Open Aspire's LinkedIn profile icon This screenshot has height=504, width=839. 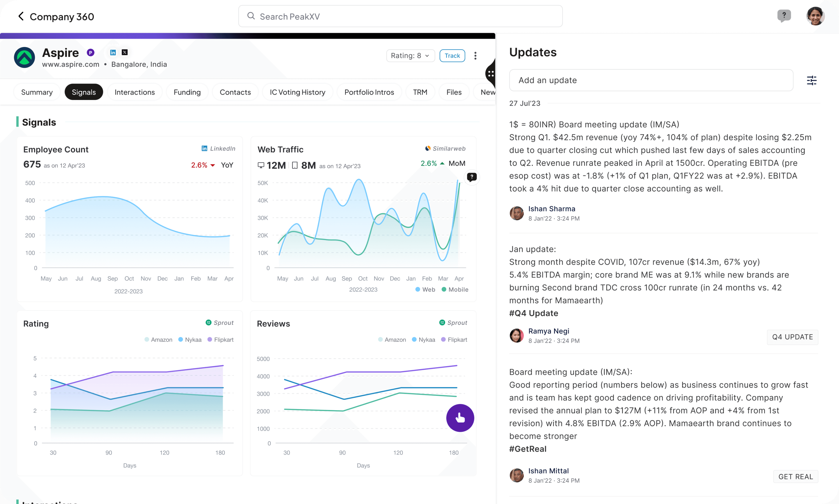pos(113,52)
